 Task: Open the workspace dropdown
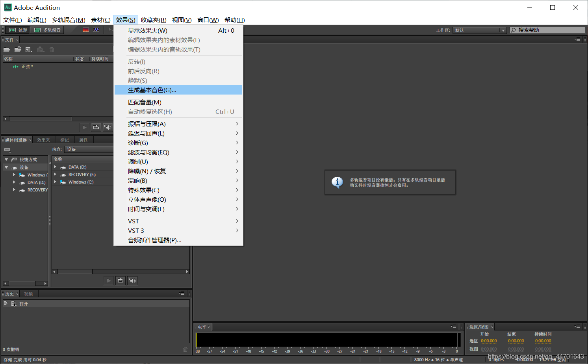tap(480, 30)
